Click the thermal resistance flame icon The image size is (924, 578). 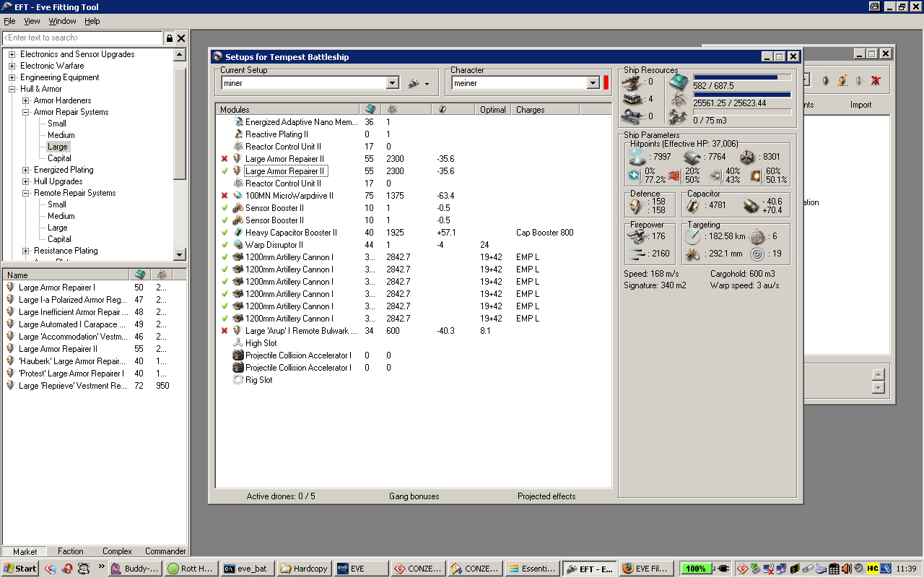(674, 175)
